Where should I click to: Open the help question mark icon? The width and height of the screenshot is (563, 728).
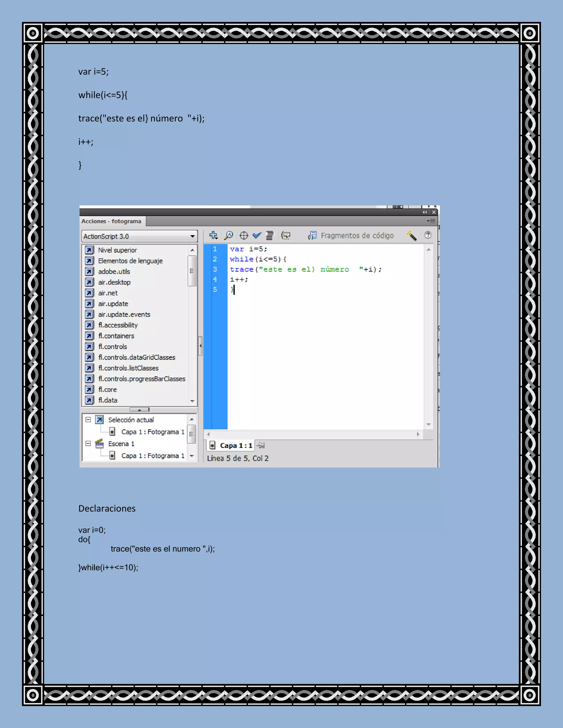click(427, 235)
